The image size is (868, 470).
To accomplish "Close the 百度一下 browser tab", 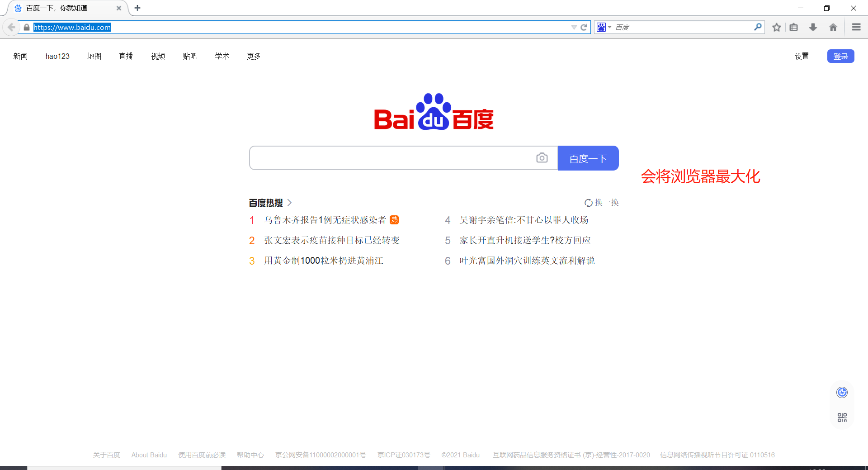I will [x=119, y=8].
